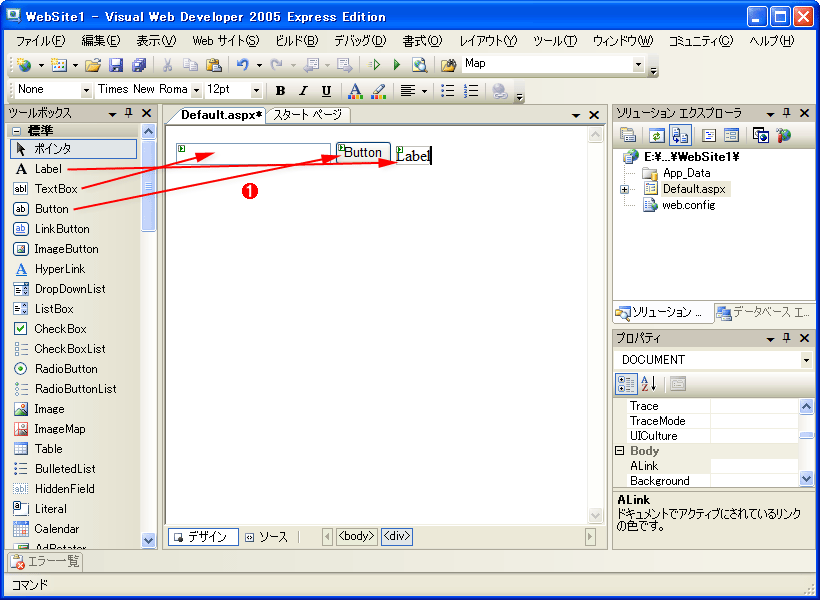Pin the Toolbox panel with auto-hide pushpin
This screenshot has height=600, width=820.
click(x=128, y=114)
